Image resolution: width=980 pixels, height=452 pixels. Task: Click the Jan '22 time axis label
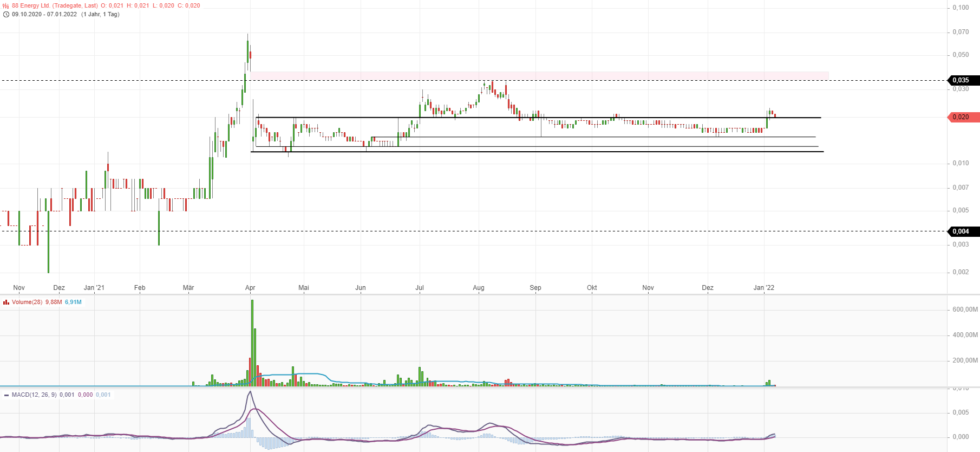764,288
